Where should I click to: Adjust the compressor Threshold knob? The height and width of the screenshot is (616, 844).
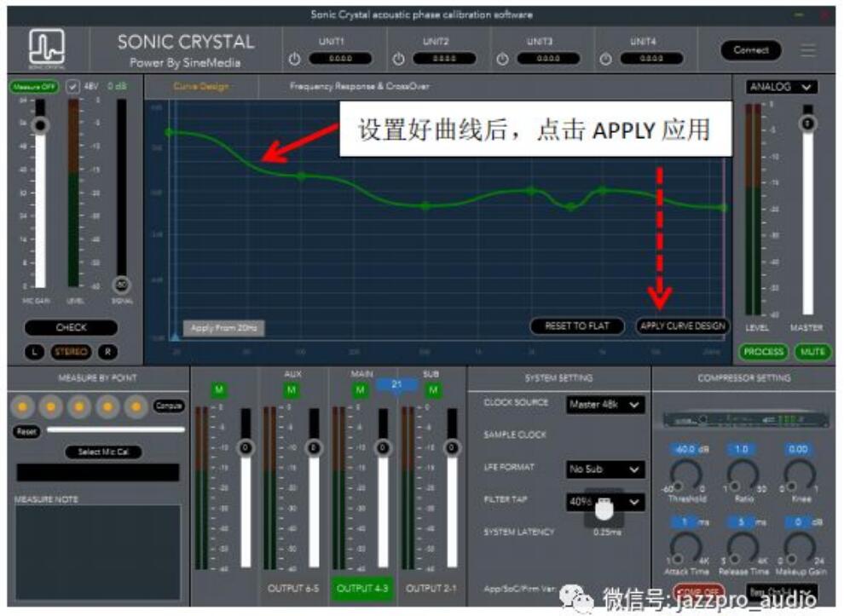pos(685,476)
